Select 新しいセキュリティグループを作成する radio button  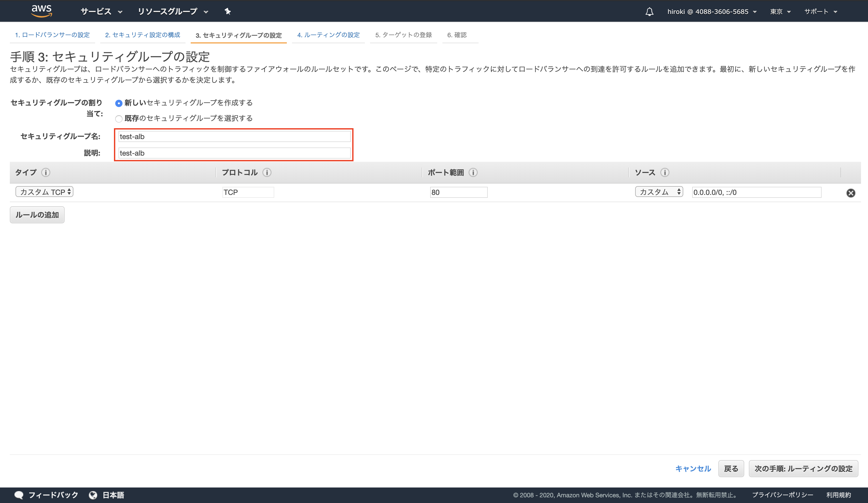[119, 103]
